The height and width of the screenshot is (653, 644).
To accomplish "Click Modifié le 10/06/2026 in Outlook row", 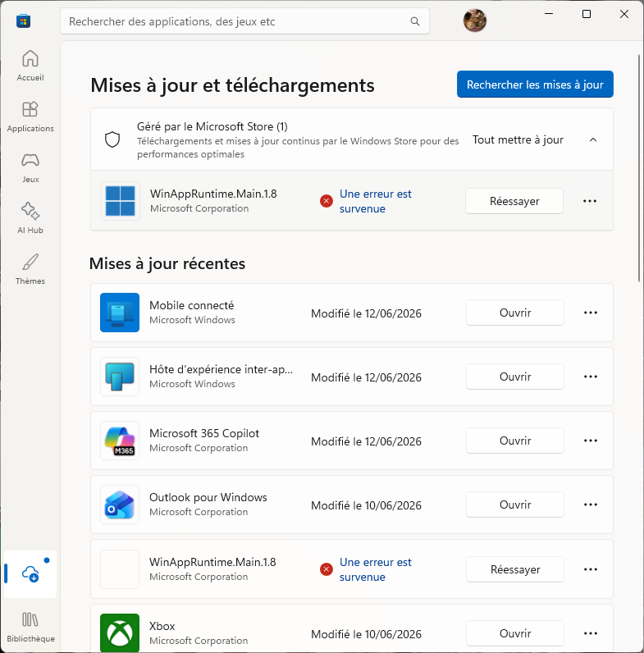I will (366, 505).
